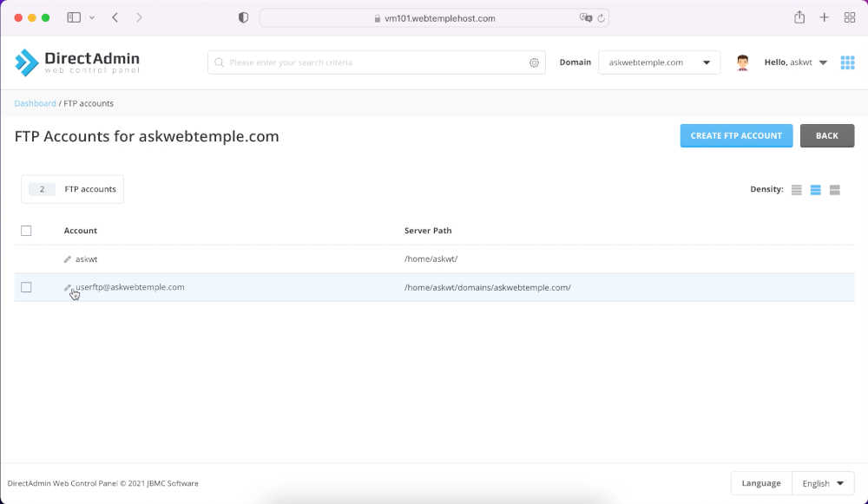Click the magnifier search icon
868x504 pixels.
click(220, 62)
